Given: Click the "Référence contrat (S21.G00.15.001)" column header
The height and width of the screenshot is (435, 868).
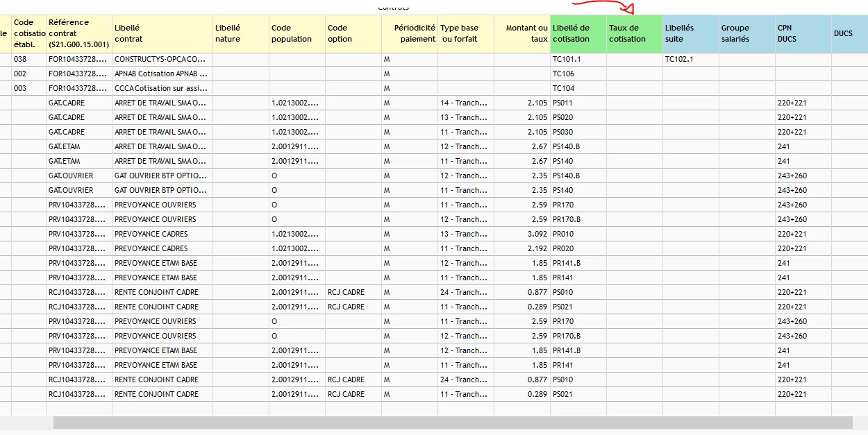Looking at the screenshot, I should (78, 33).
